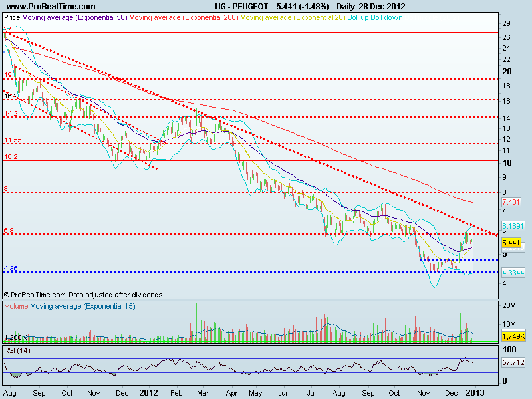Click the 16.2 level label

[11, 96]
